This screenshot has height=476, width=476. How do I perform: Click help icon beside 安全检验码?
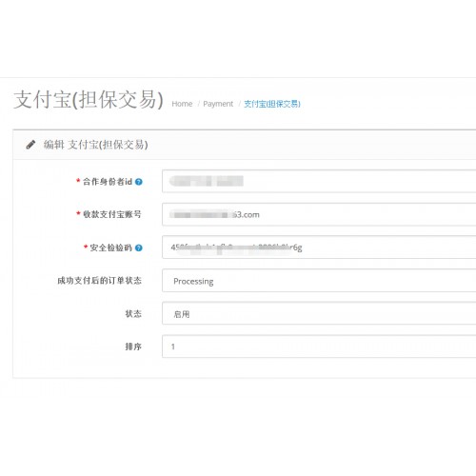click(x=139, y=248)
